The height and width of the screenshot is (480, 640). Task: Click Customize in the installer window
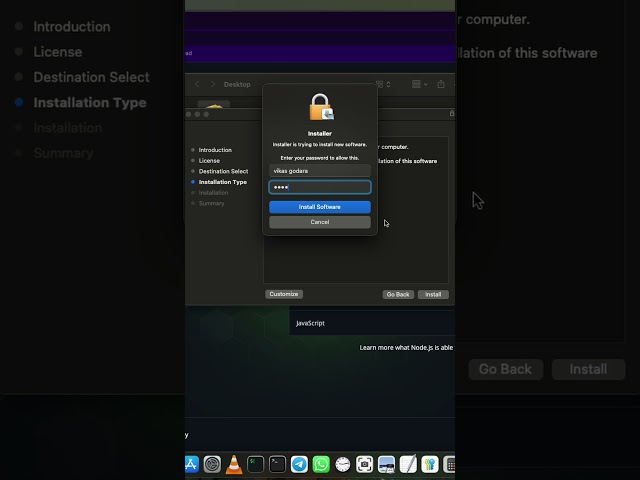point(284,294)
